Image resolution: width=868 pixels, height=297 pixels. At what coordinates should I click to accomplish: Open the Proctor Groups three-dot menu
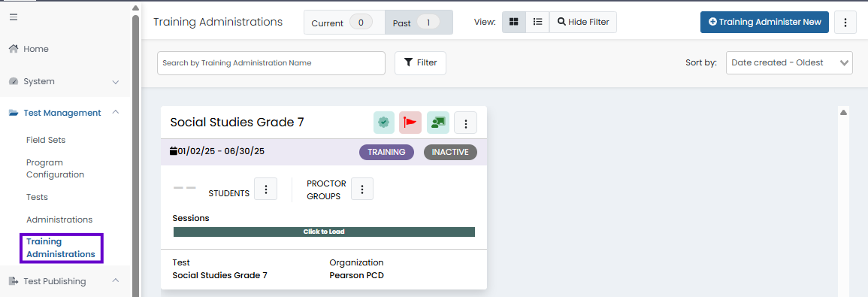(362, 189)
